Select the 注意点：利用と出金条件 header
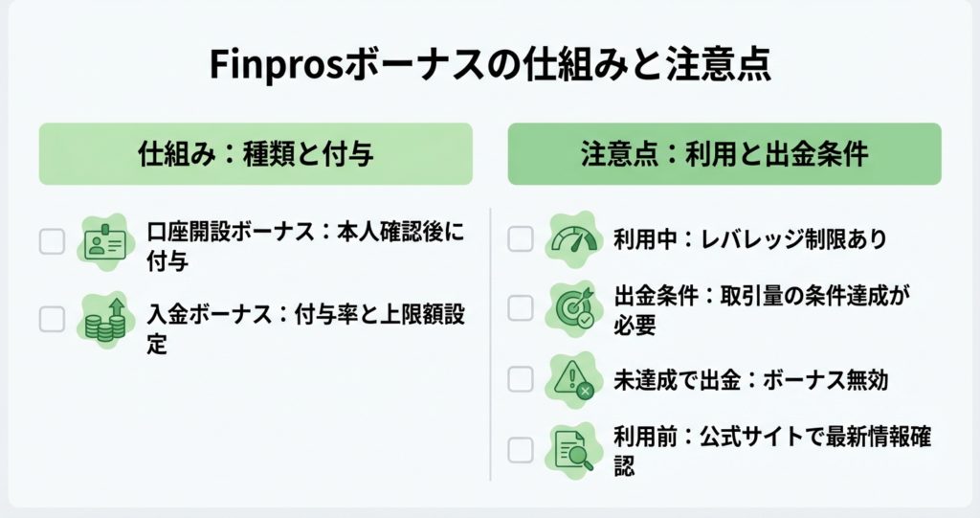980x518 pixels. (724, 153)
